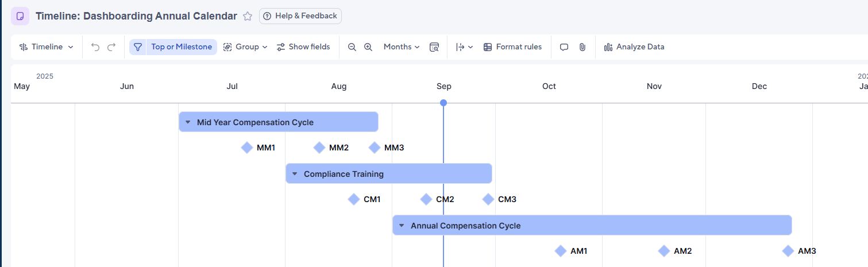Viewport: 868px width, 267px height.
Task: Open the attachments paperclip icon
Action: (582, 47)
